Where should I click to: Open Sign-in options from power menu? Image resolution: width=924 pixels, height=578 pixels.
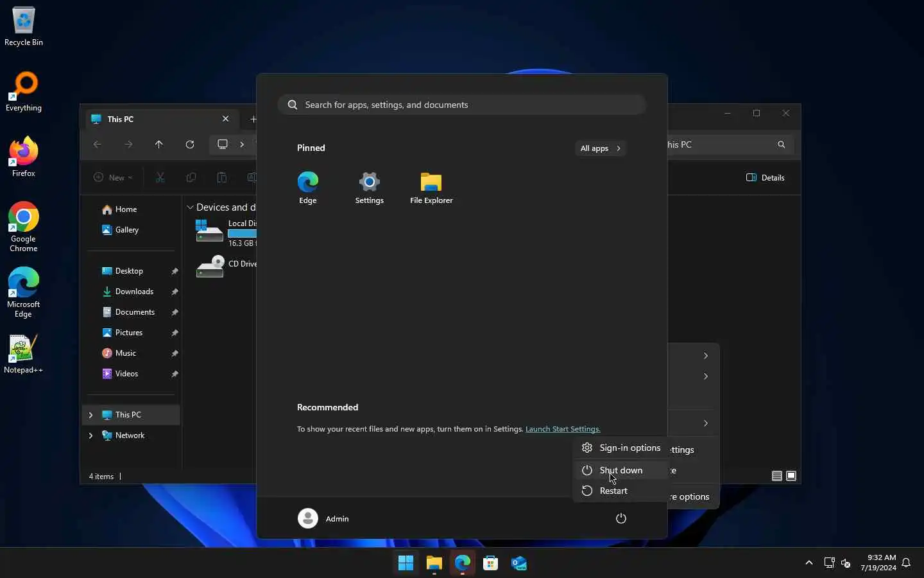coord(620,448)
